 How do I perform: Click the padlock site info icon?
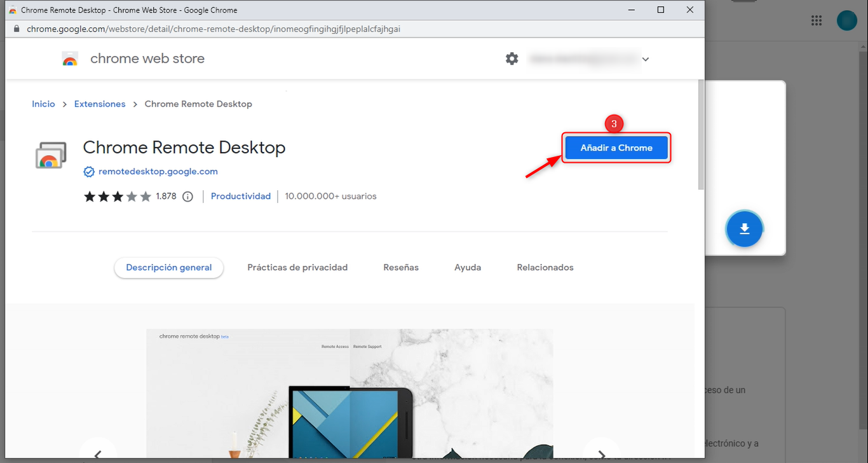[17, 29]
